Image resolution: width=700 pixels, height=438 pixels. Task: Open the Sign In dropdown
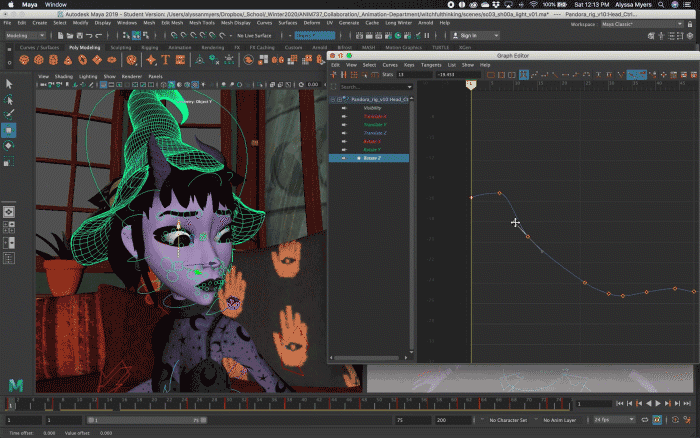[x=475, y=35]
